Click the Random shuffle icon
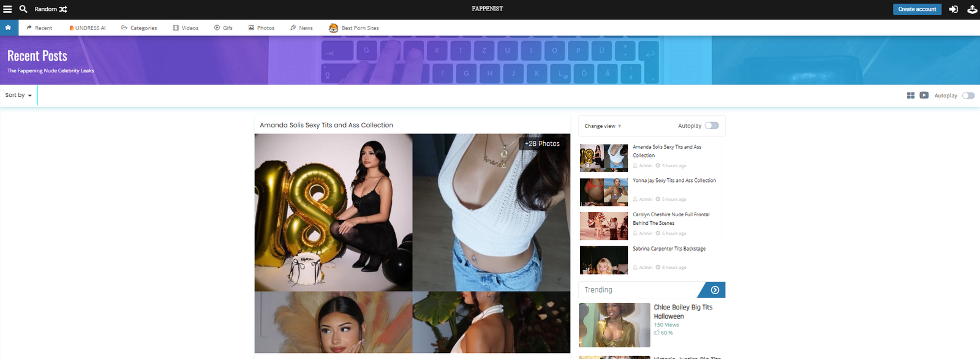This screenshot has height=359, width=980. [63, 9]
